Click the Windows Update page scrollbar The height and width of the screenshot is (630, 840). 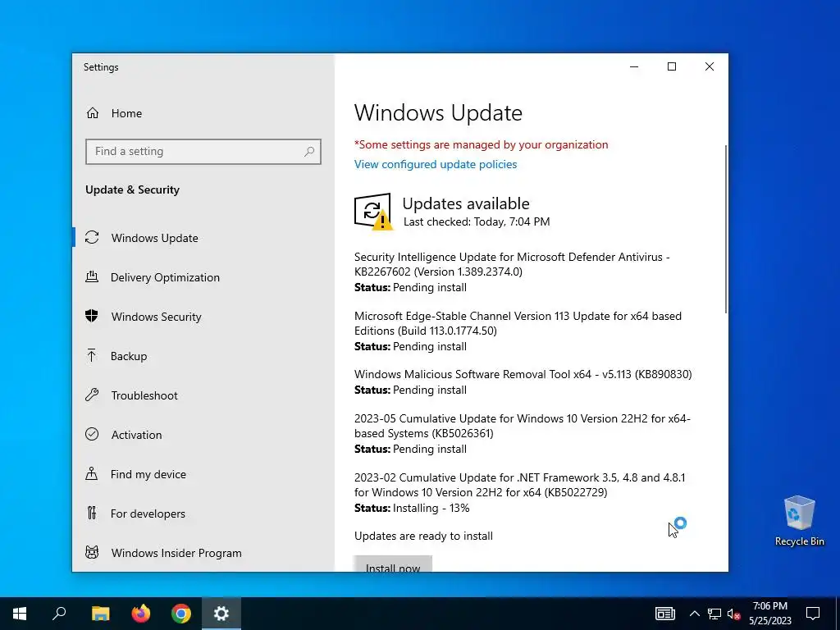[726, 230]
